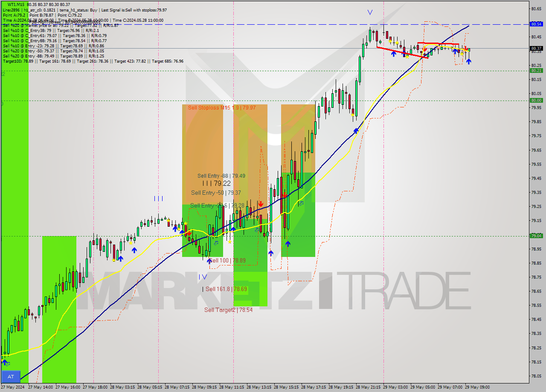The height and width of the screenshot is (392, 546).
Task: Click the blue I V wave label
Action: [203, 277]
